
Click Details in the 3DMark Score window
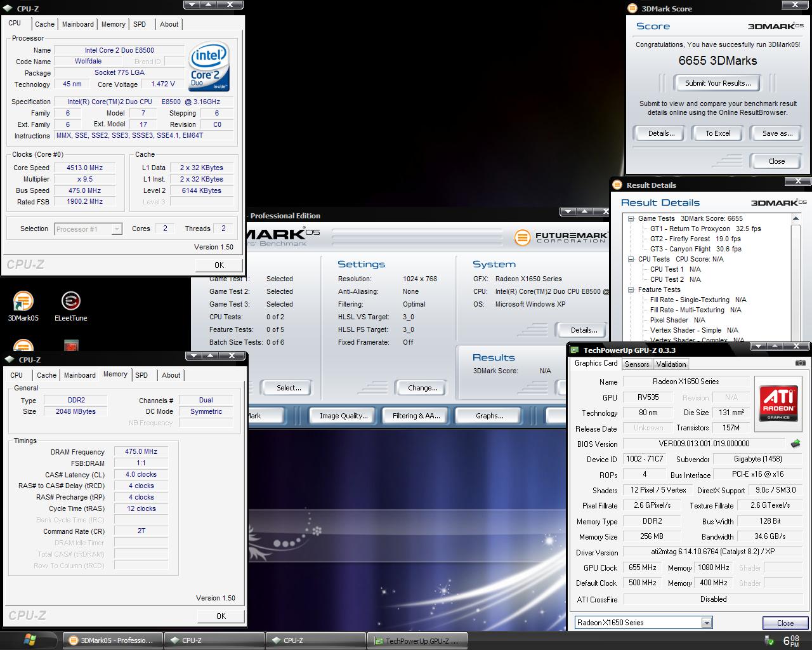(x=661, y=133)
